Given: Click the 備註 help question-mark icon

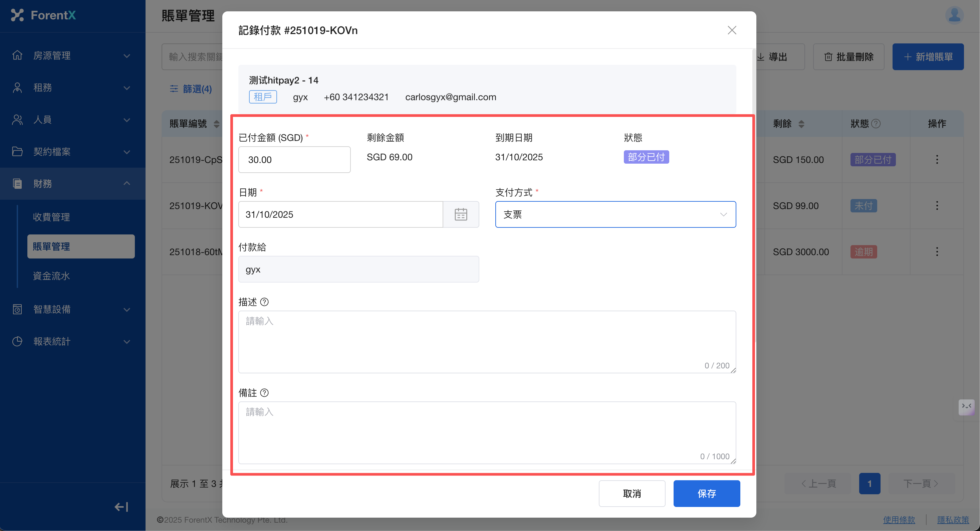Looking at the screenshot, I should point(264,392).
